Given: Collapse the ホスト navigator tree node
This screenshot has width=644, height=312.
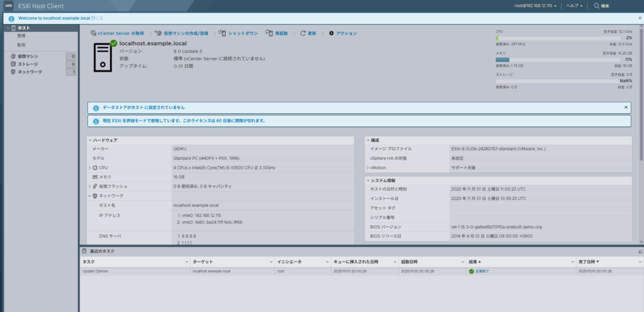Looking at the screenshot, I should click(7, 28).
